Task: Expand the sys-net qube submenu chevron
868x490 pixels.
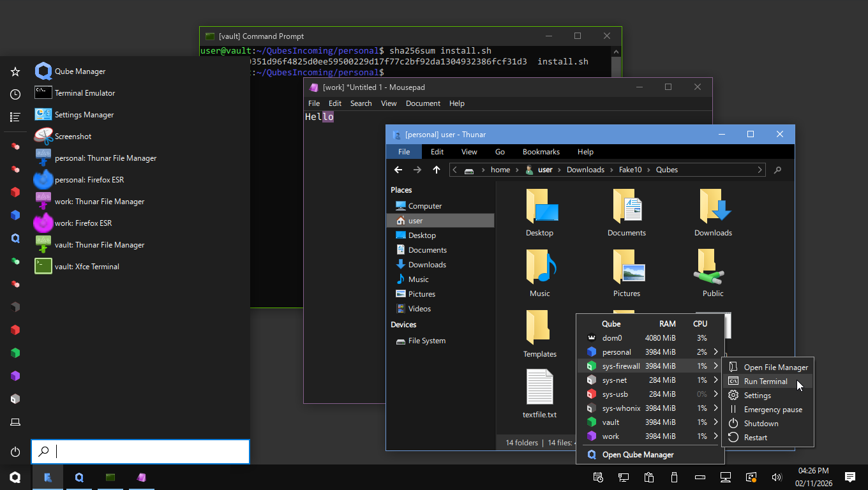Action: [716, 380]
